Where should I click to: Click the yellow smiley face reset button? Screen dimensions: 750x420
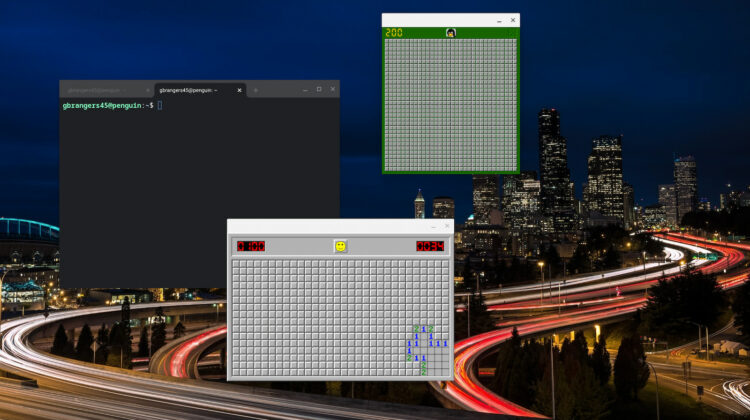(341, 246)
